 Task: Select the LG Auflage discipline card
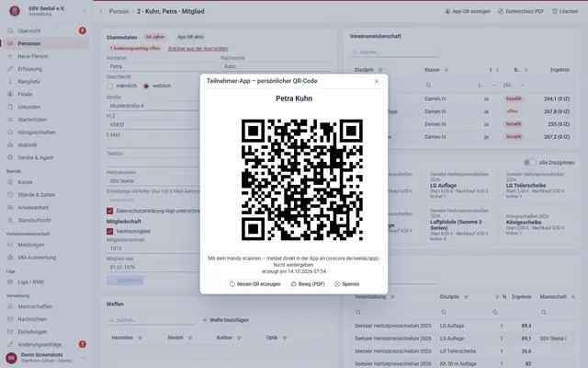(x=461, y=185)
